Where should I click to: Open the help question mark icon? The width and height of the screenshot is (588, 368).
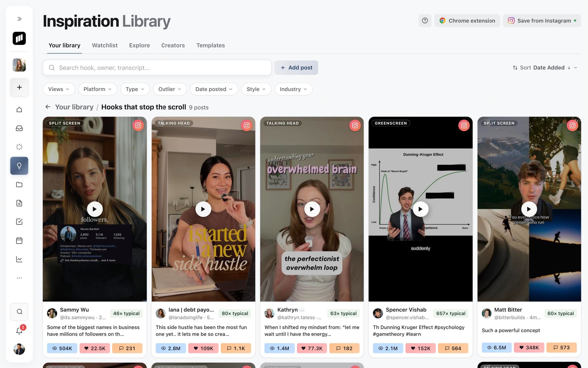tap(425, 21)
